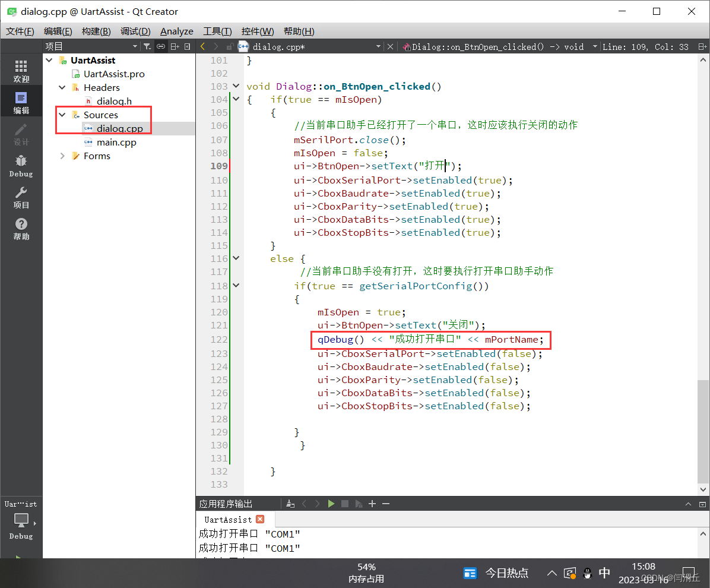This screenshot has width=710, height=588.
Task: Open 今日热点 in the taskbar
Action: tap(496, 573)
